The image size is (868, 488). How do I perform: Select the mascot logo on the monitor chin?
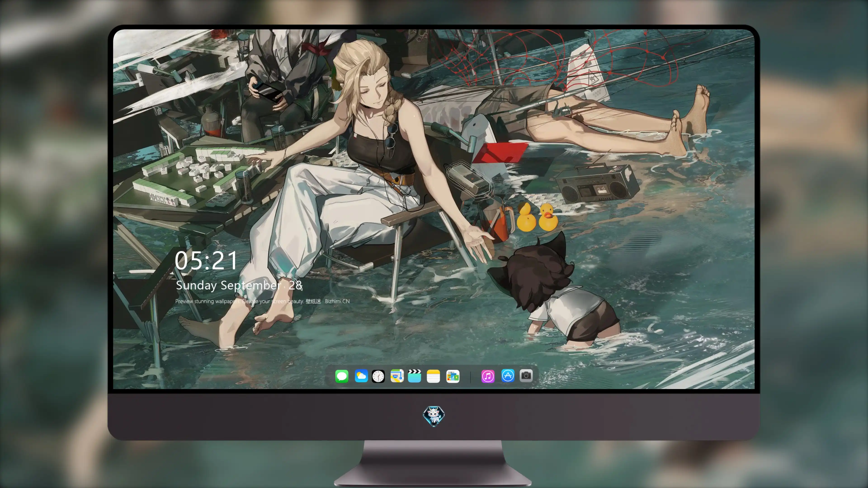pyautogui.click(x=434, y=416)
